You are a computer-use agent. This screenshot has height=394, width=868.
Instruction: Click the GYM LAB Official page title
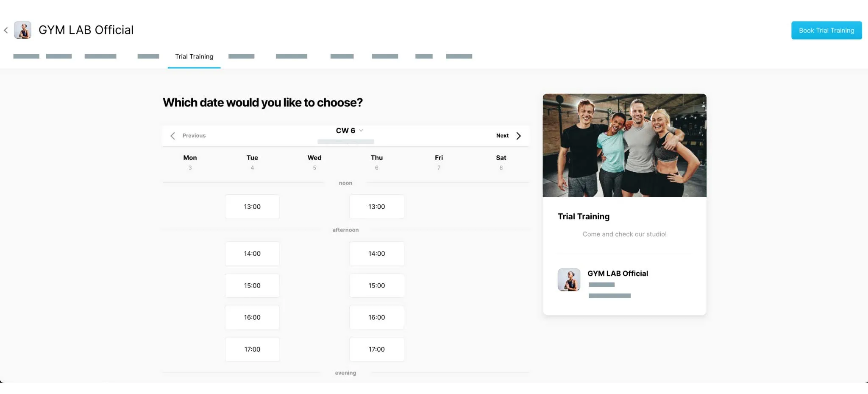click(86, 30)
